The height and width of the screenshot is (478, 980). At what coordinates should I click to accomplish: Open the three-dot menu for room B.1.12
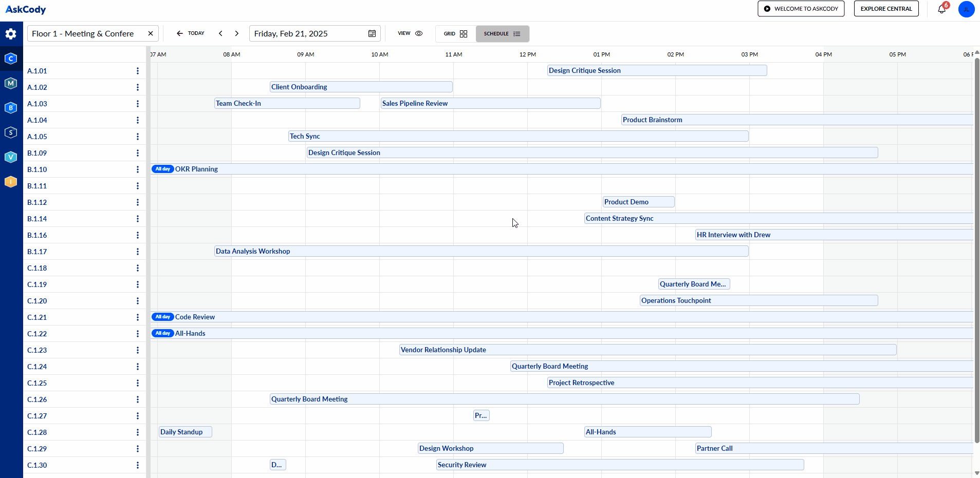pos(138,202)
